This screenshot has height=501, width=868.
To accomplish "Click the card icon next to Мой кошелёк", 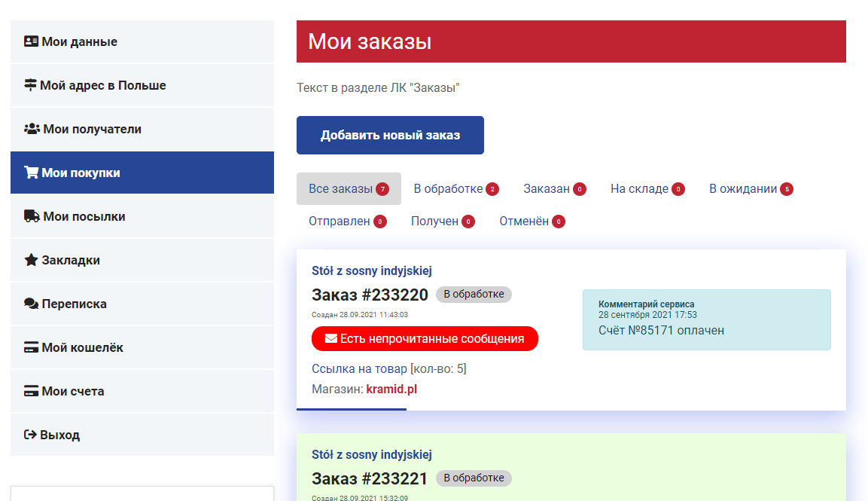I will pyautogui.click(x=31, y=347).
